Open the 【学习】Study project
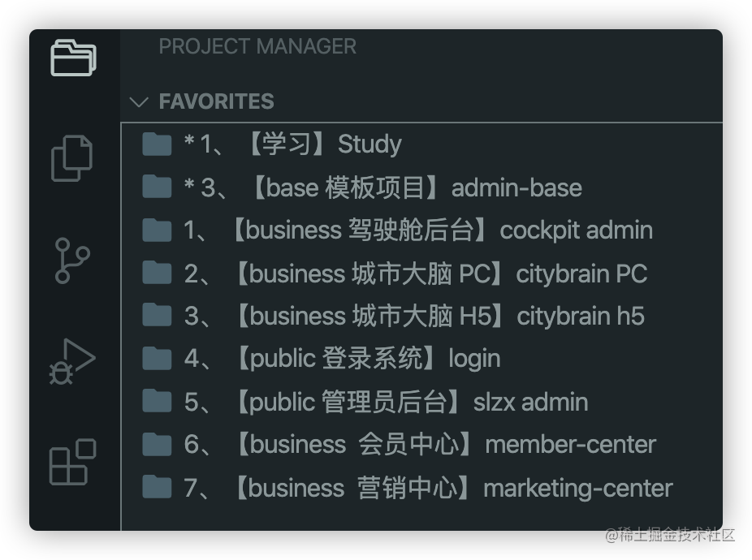The height and width of the screenshot is (560, 752). click(421, 144)
